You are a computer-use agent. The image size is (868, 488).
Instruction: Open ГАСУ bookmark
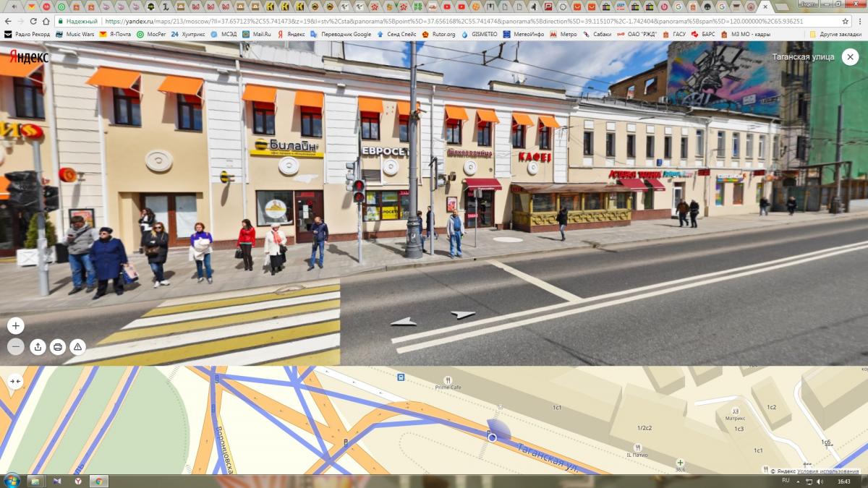pyautogui.click(x=674, y=34)
